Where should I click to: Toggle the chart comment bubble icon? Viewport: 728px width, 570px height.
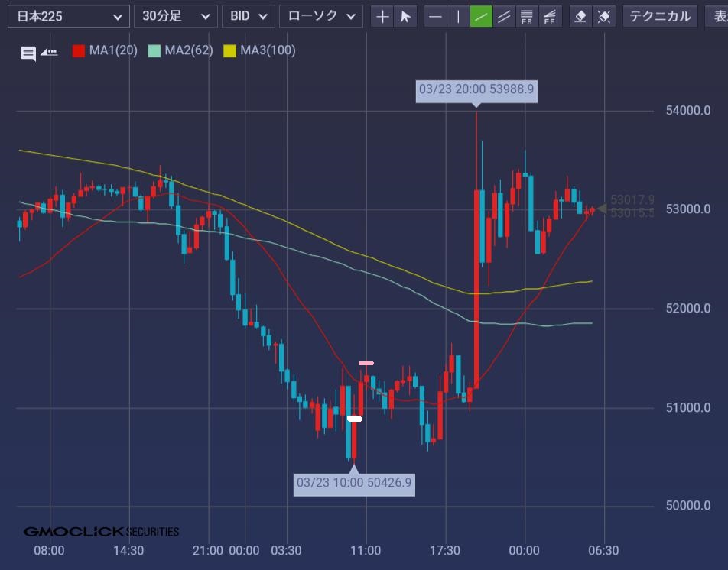point(28,53)
